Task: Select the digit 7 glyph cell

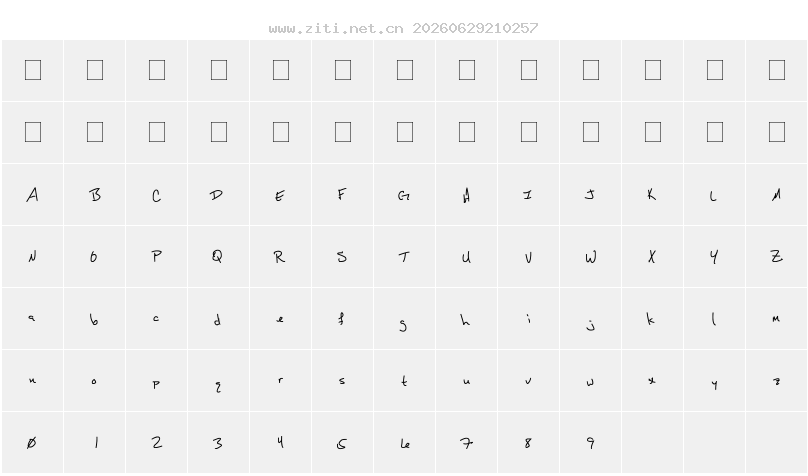Action: click(466, 443)
